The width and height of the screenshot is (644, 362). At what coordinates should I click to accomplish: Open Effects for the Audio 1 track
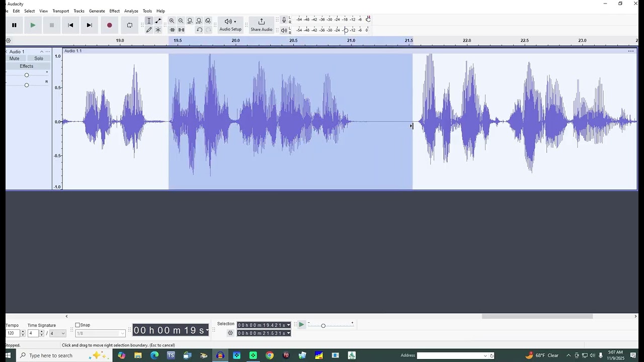pos(27,66)
